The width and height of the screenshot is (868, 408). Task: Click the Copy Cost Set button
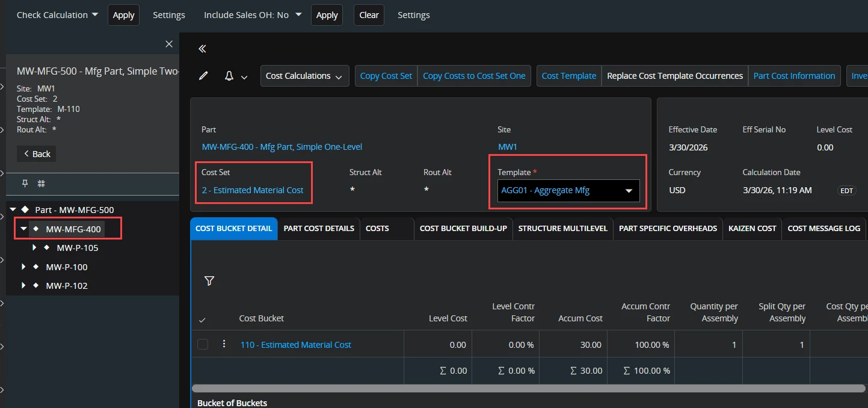386,76
